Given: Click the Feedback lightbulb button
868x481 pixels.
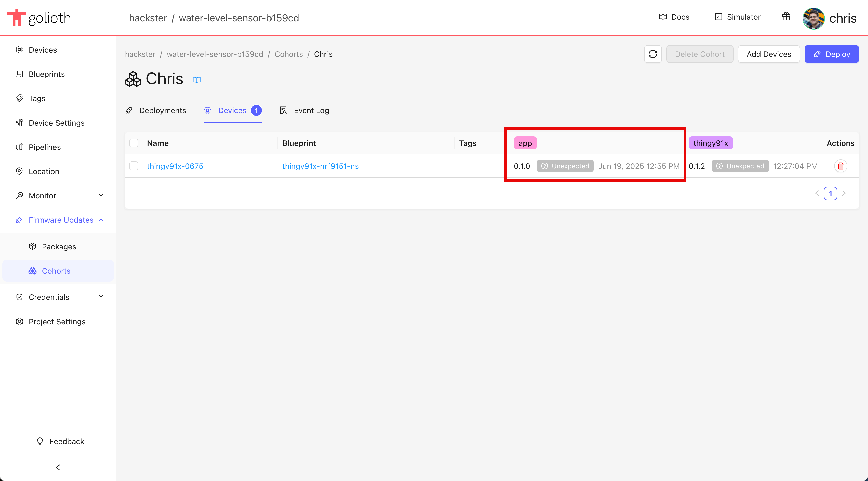Looking at the screenshot, I should (x=60, y=441).
